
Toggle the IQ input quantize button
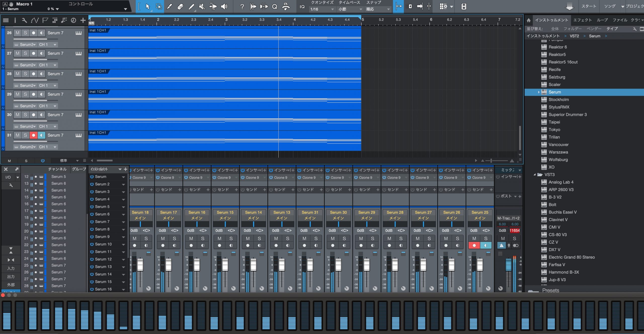[302, 7]
